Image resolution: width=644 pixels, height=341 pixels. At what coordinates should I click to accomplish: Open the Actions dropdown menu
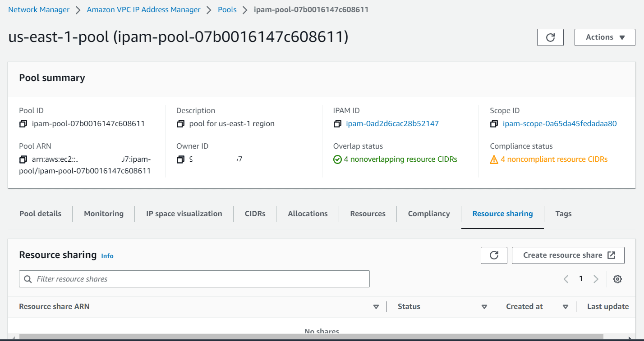point(605,37)
